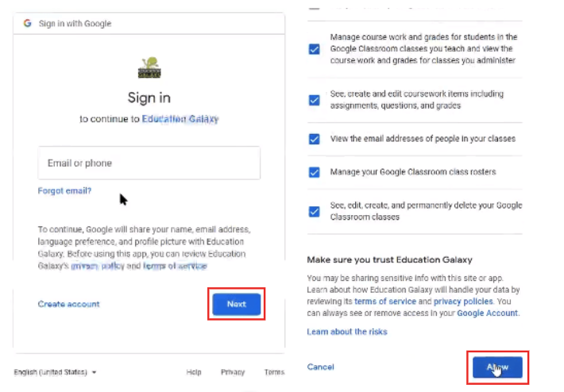
Task: Click the Education Galaxy app logo
Action: click(x=149, y=67)
